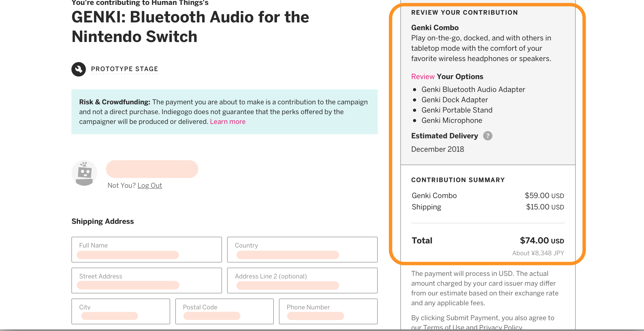Click the Genki Combo perk title
The image size is (644, 331).
pos(435,28)
